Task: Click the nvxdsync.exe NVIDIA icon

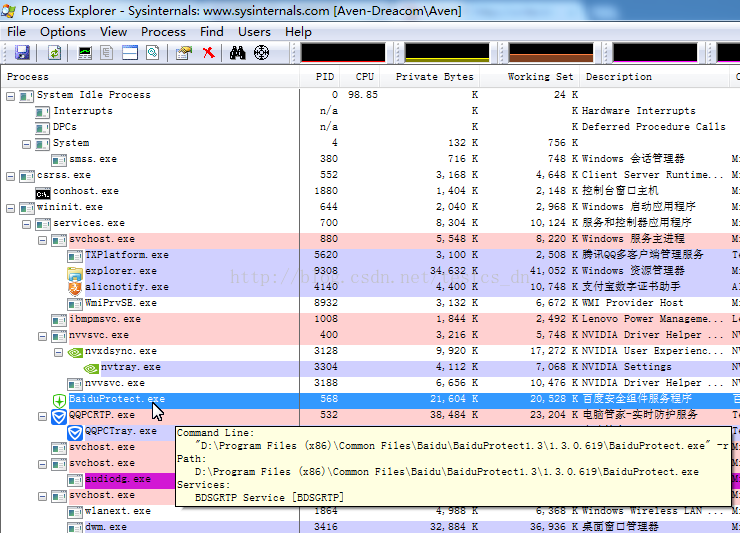Action: coord(75,352)
